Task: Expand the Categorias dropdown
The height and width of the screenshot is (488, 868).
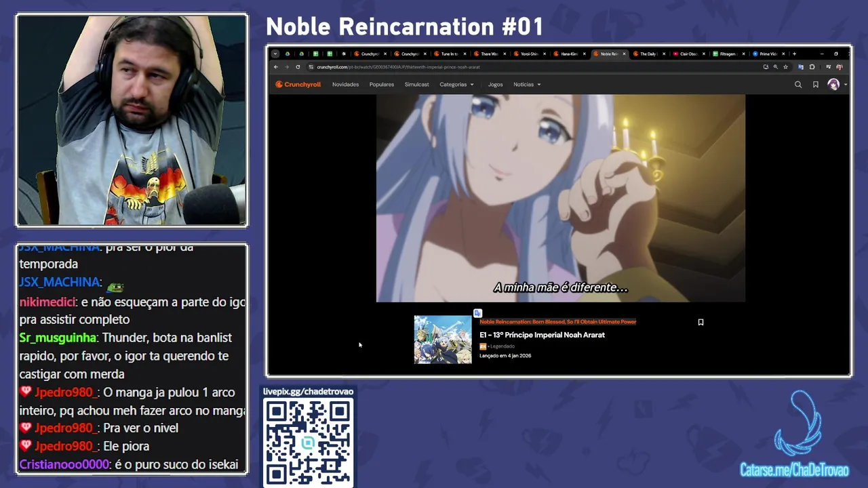Action: coord(456,85)
